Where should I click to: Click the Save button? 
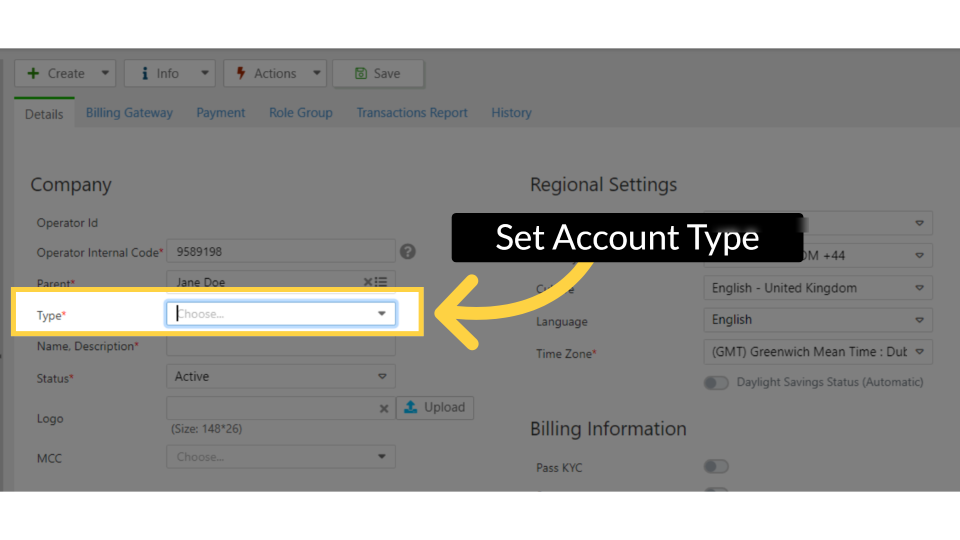(x=377, y=73)
